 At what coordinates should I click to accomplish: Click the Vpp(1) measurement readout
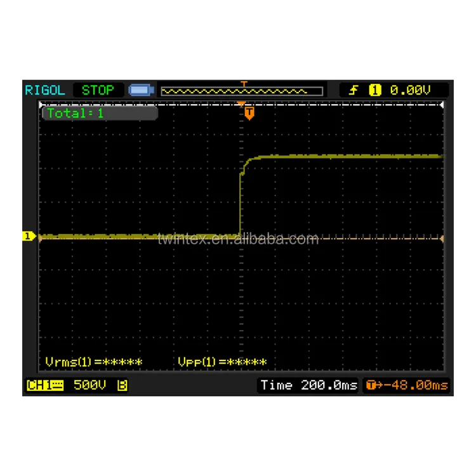[222, 362]
